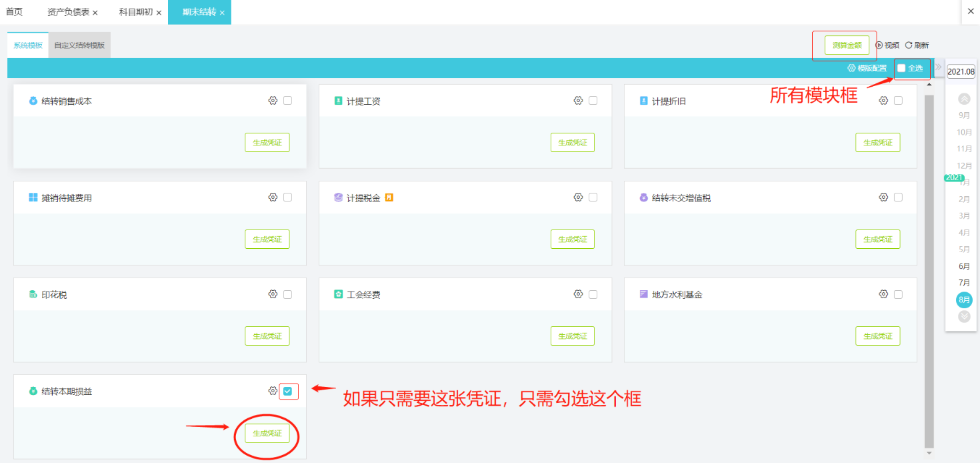Screen dimensions: 980x463
Task: Check the 地方水利基金 checkbox
Action: pyautogui.click(x=898, y=294)
